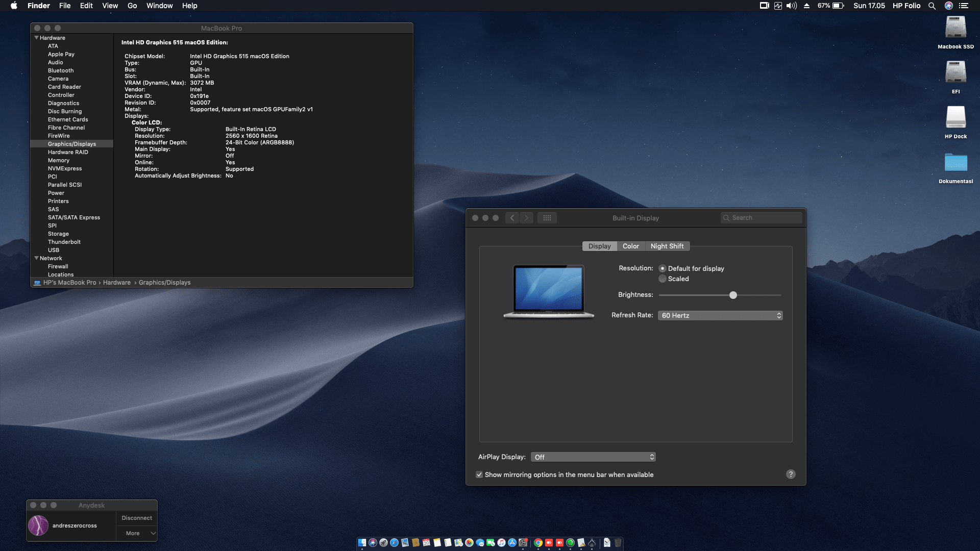Open Maps in the dock

click(x=458, y=542)
